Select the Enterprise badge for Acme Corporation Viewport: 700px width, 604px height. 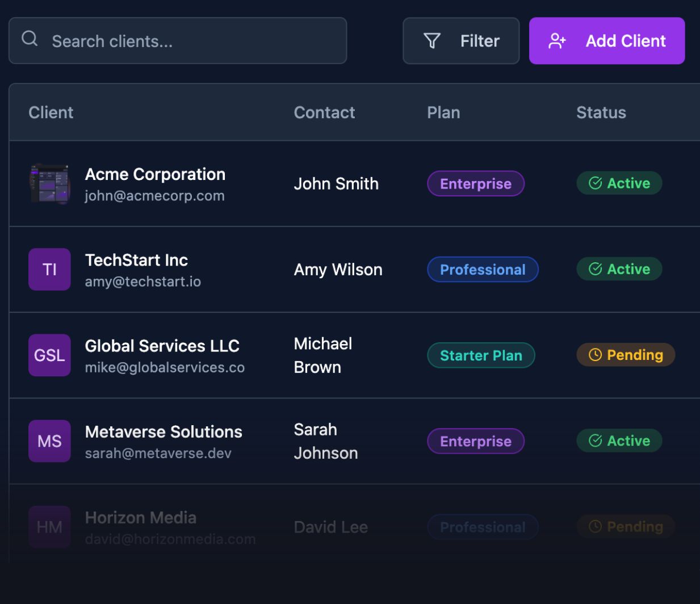coord(476,183)
